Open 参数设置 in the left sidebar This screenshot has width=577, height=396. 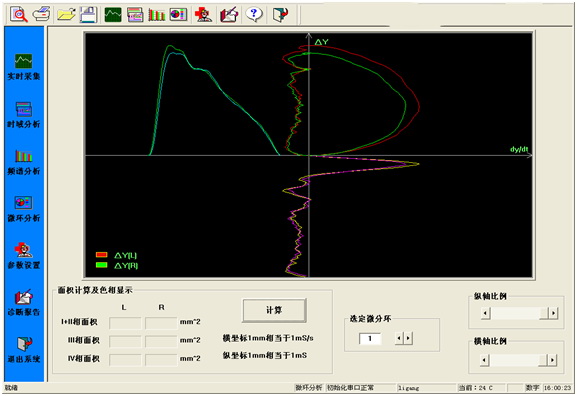(x=24, y=256)
